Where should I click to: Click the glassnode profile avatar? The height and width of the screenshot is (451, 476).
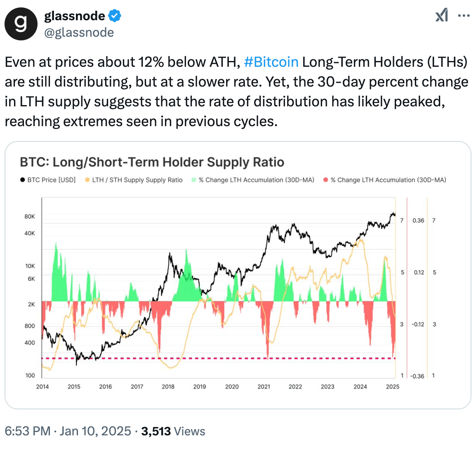point(21,24)
